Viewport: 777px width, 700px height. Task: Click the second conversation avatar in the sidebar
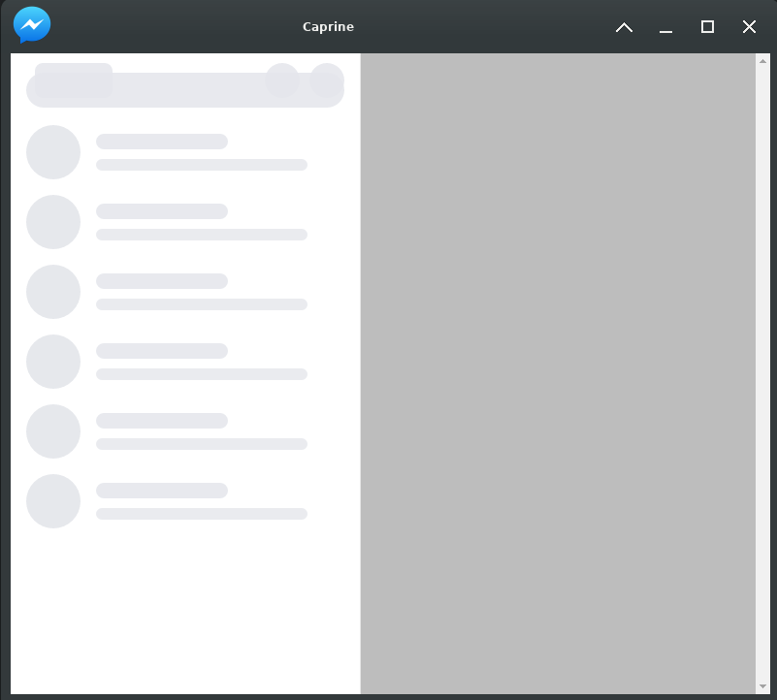tap(52, 221)
